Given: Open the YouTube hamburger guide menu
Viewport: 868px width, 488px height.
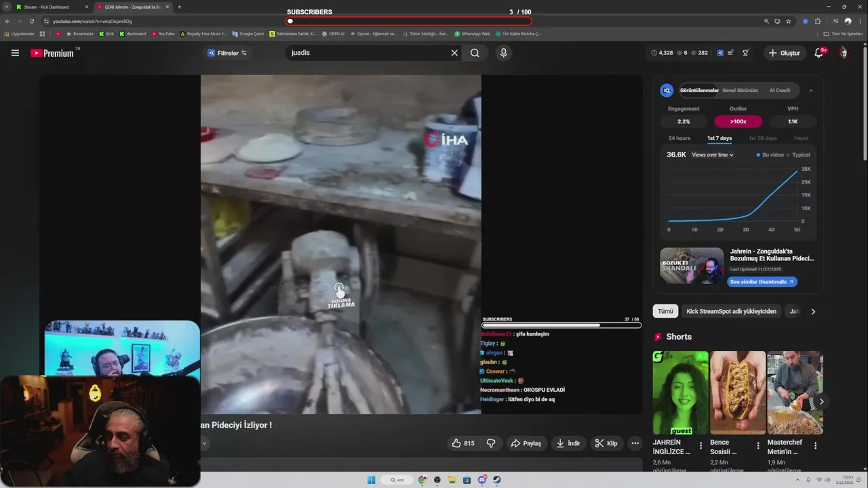Looking at the screenshot, I should tap(15, 53).
